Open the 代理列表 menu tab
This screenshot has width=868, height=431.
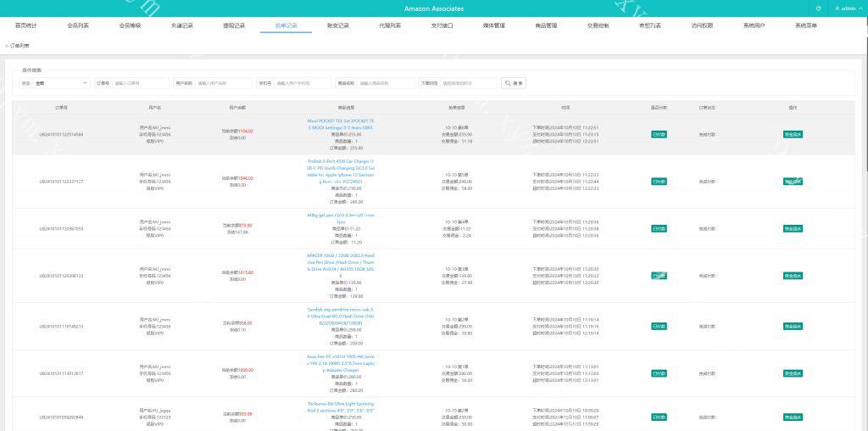(390, 25)
